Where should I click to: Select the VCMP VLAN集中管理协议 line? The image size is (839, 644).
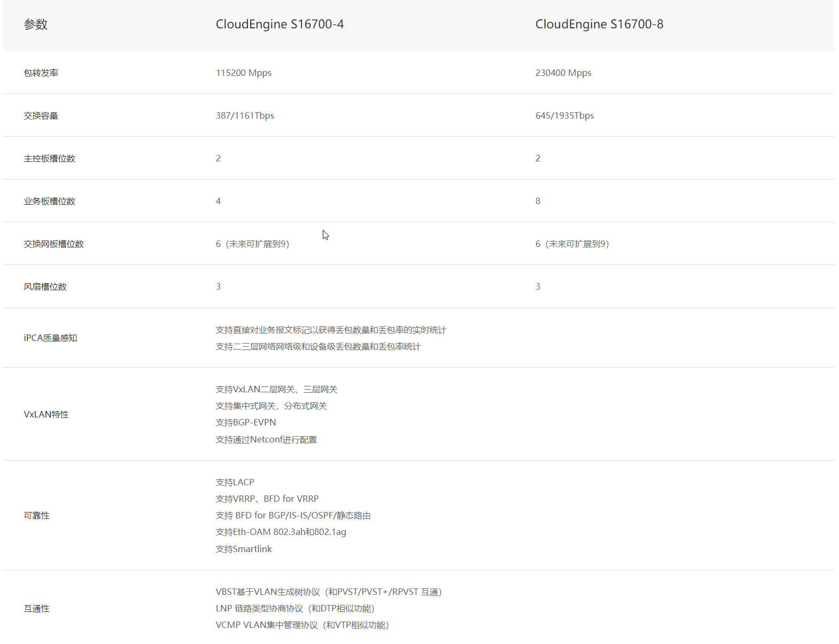coord(302,625)
